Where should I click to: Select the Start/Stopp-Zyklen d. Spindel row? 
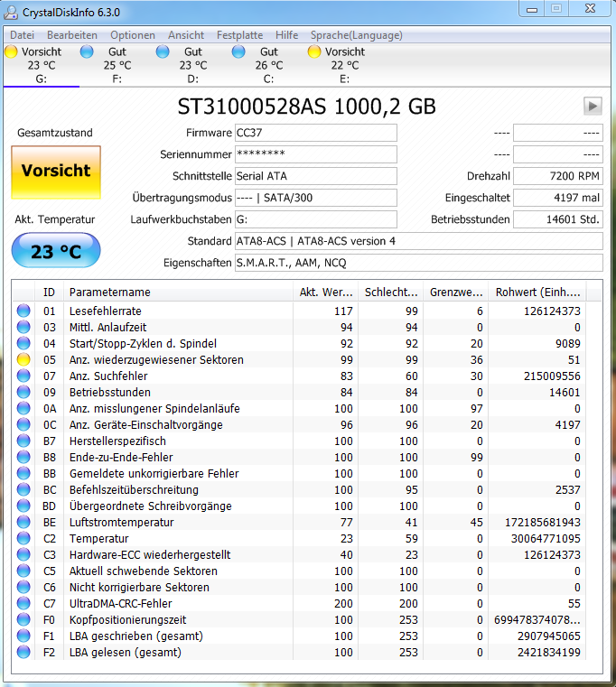[299, 343]
